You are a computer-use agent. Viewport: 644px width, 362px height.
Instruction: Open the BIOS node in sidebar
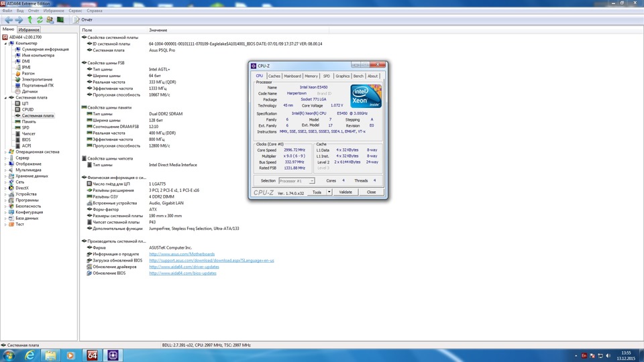[x=26, y=139]
